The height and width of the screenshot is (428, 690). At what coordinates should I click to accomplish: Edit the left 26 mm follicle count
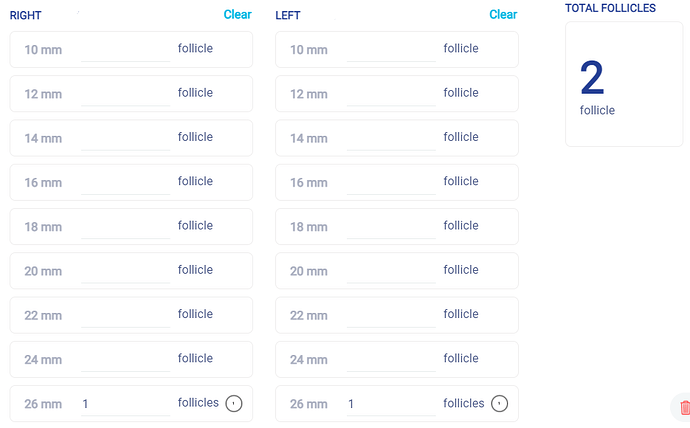tap(391, 404)
